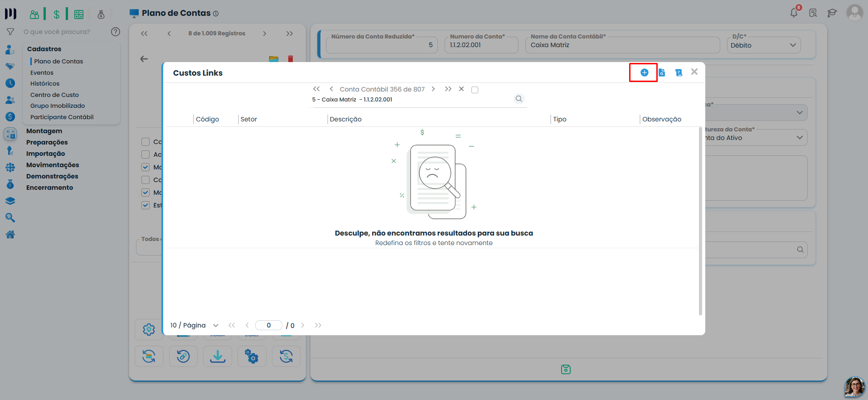
Task: Click the download icon button
Action: point(218,356)
